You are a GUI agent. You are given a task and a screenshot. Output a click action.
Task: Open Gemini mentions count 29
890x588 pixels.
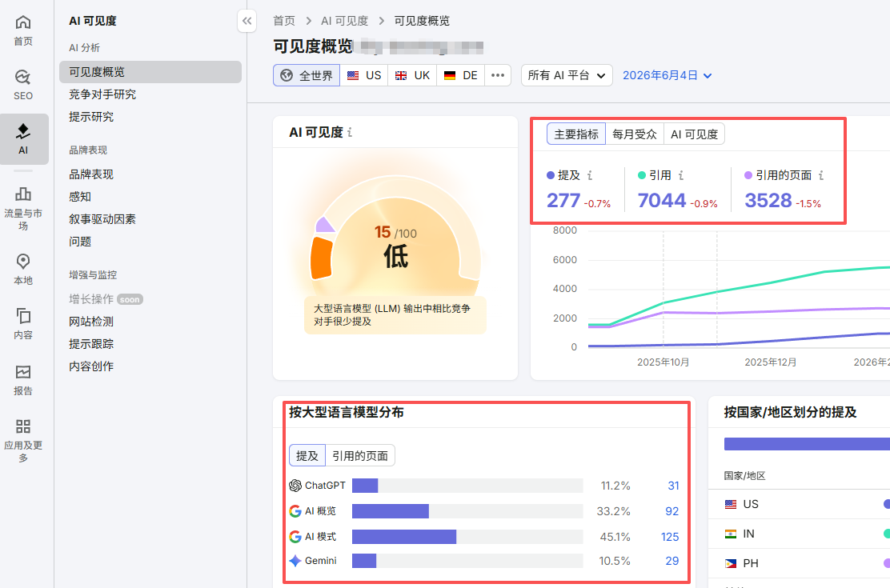[672, 562]
